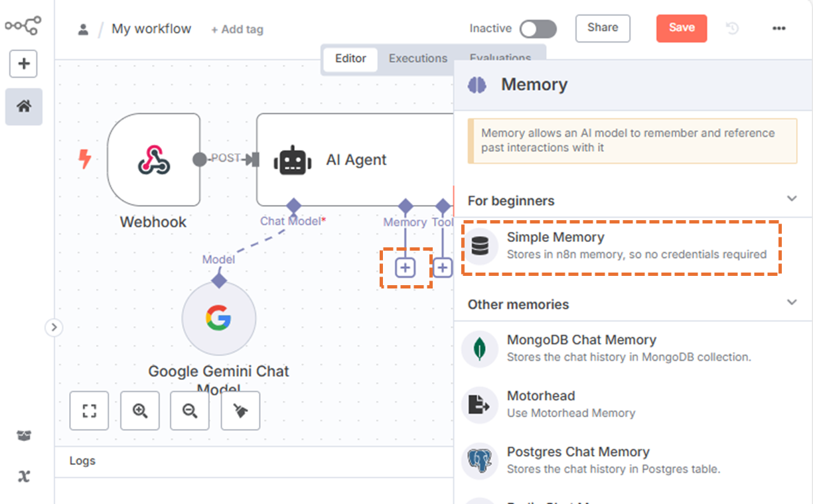Screen dimensions: 813x504
Task: Click the Postgres elephant icon
Action: pos(479,461)
